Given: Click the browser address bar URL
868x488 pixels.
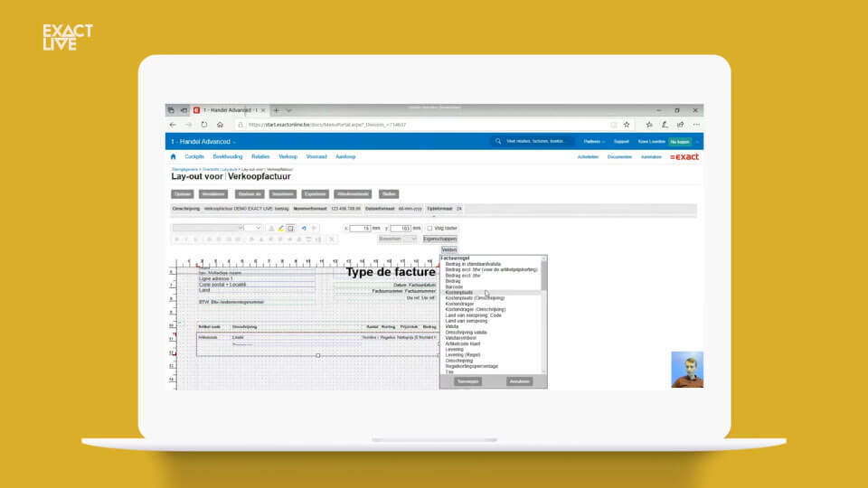Looking at the screenshot, I should click(327, 125).
